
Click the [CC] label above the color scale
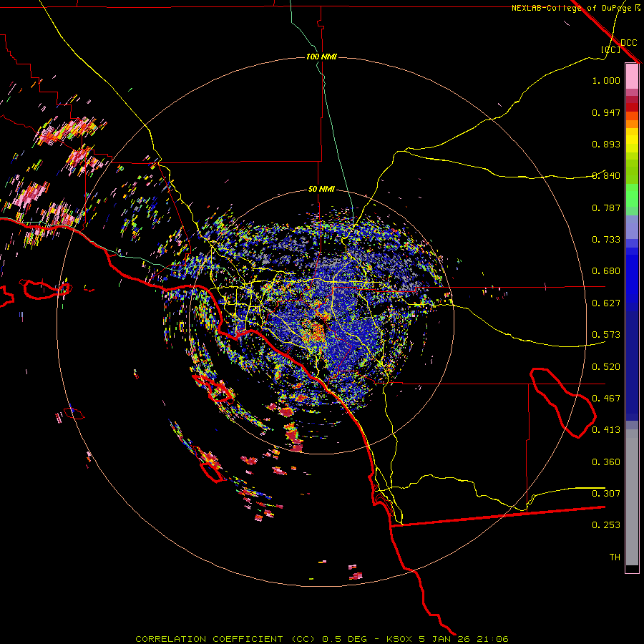click(x=611, y=49)
